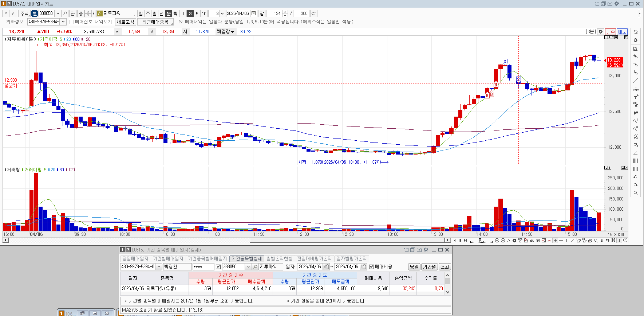This screenshot has width=644, height=316.
Task: Select the text A tool in bottom toolbar
Action: tap(509, 241)
